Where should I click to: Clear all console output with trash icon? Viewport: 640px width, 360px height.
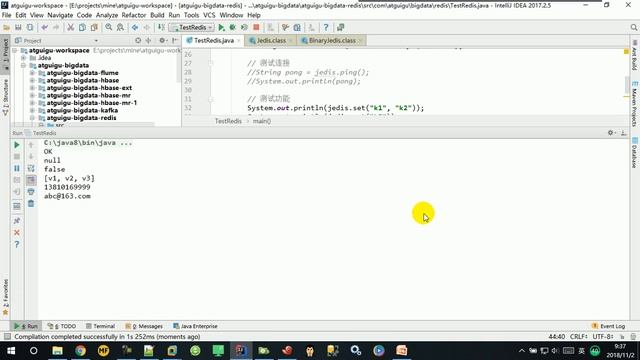pos(31,203)
